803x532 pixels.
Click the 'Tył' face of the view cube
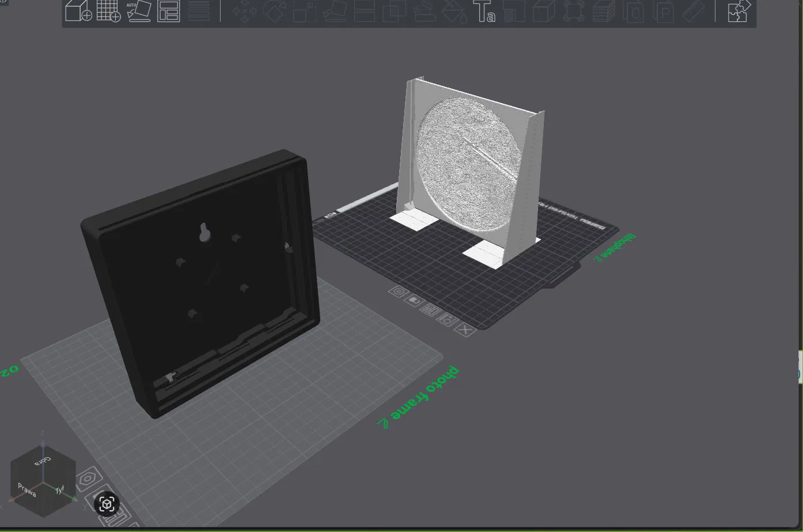(x=59, y=490)
